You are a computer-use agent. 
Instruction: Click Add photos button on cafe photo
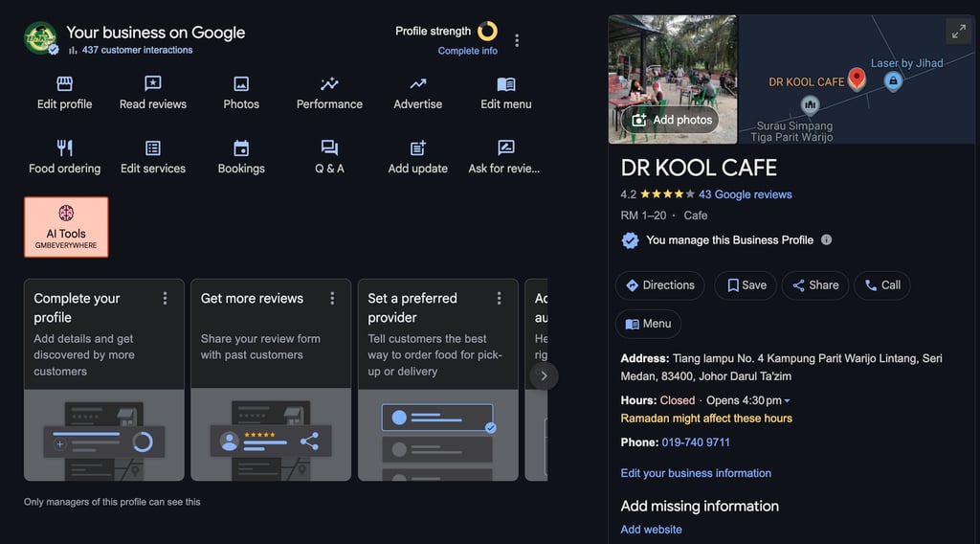click(x=672, y=120)
